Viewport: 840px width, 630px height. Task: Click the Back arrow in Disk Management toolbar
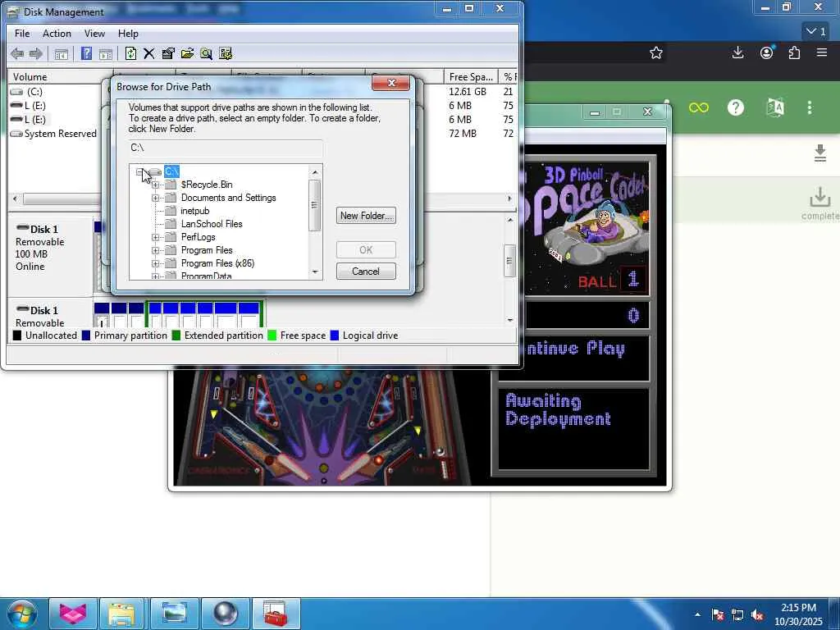coord(17,53)
